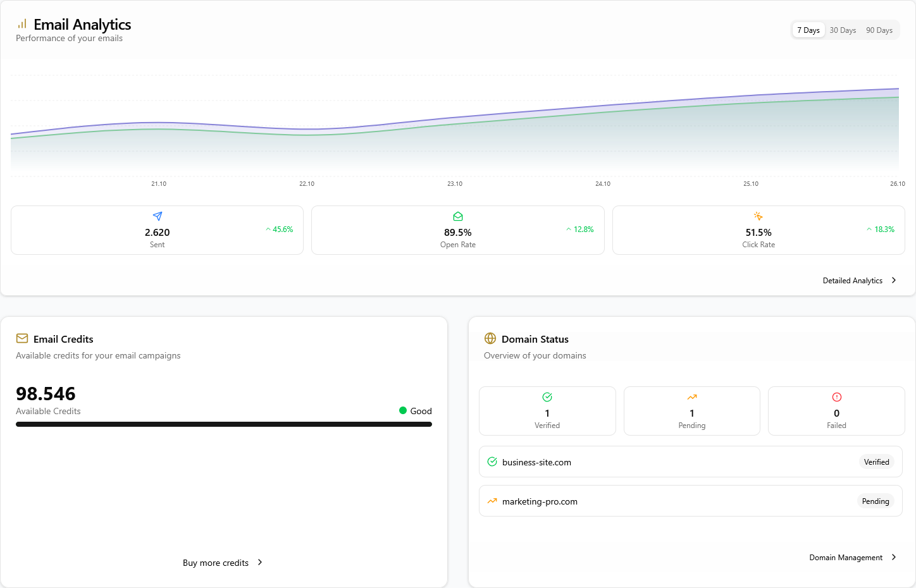Click the Verified green checkmark icon

point(547,397)
